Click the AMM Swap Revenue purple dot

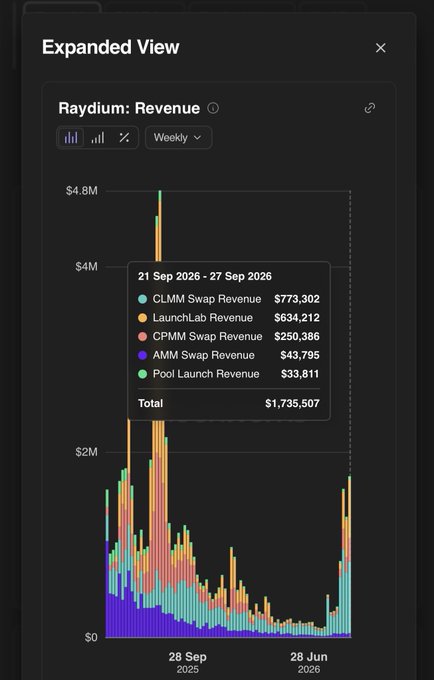click(x=143, y=355)
